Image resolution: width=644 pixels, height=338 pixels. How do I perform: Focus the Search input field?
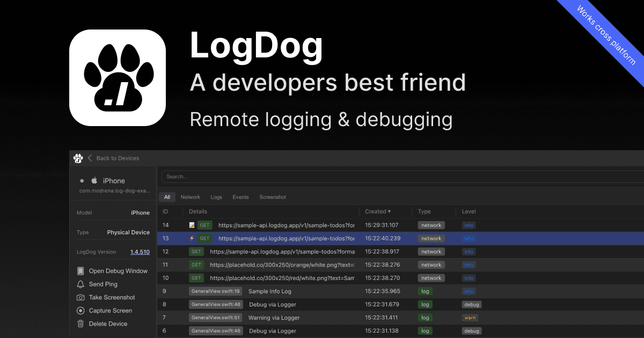402,177
